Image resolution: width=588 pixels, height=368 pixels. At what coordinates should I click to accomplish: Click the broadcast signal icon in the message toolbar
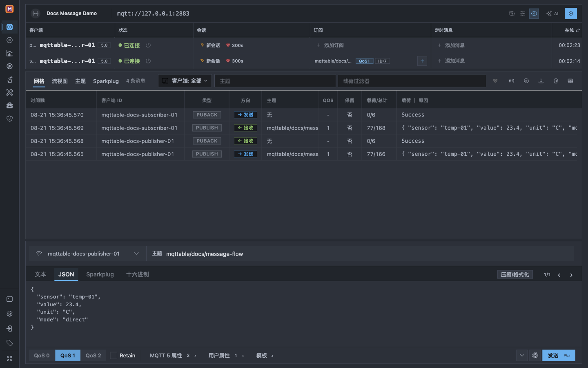click(x=511, y=81)
